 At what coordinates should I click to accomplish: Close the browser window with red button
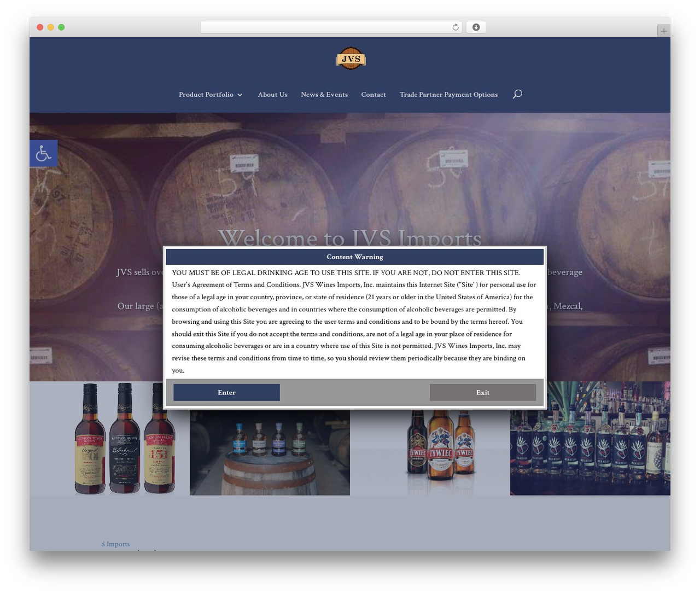(40, 27)
